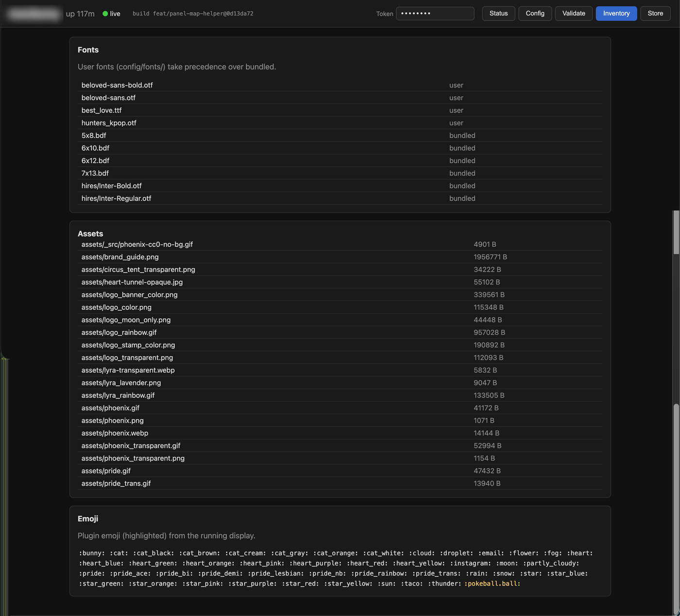Image resolution: width=680 pixels, height=616 pixels.
Task: Select assets/logo_color.png entry
Action: (x=340, y=308)
